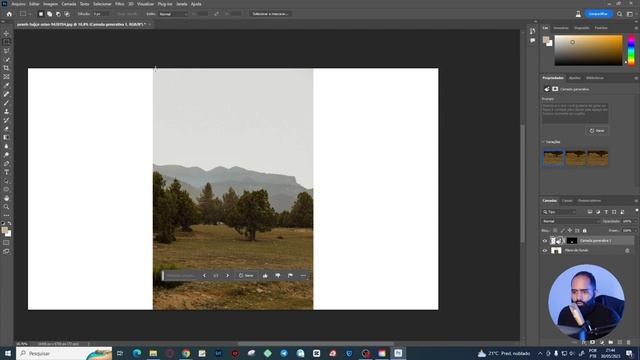Image resolution: width=640 pixels, height=360 pixels.
Task: Show previous variation in contextual task bar
Action: click(x=204, y=276)
